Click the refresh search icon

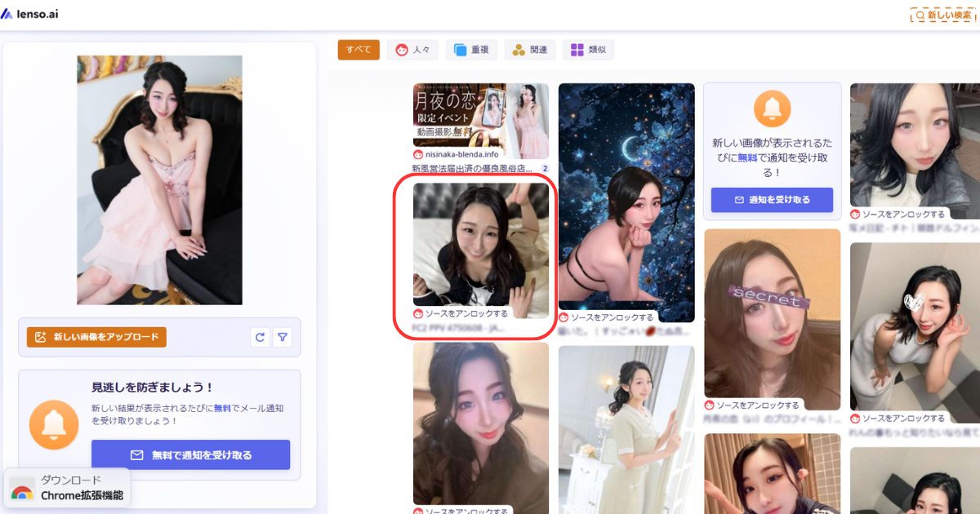[260, 337]
